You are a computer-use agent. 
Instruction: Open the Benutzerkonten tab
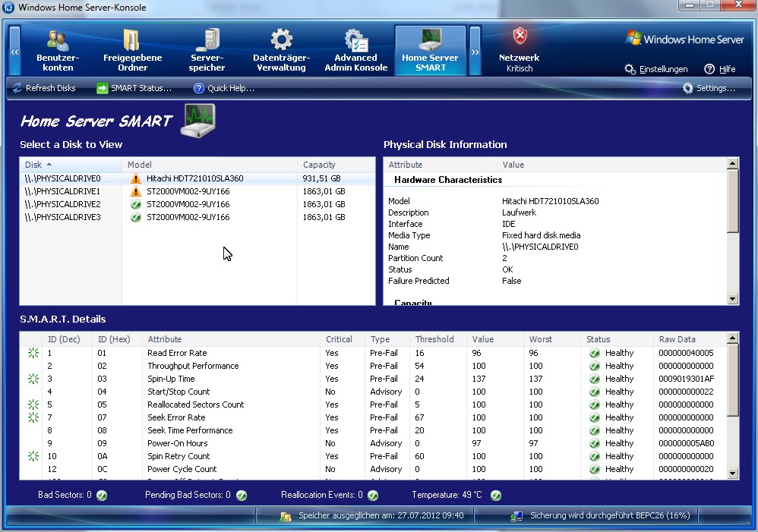(58, 51)
